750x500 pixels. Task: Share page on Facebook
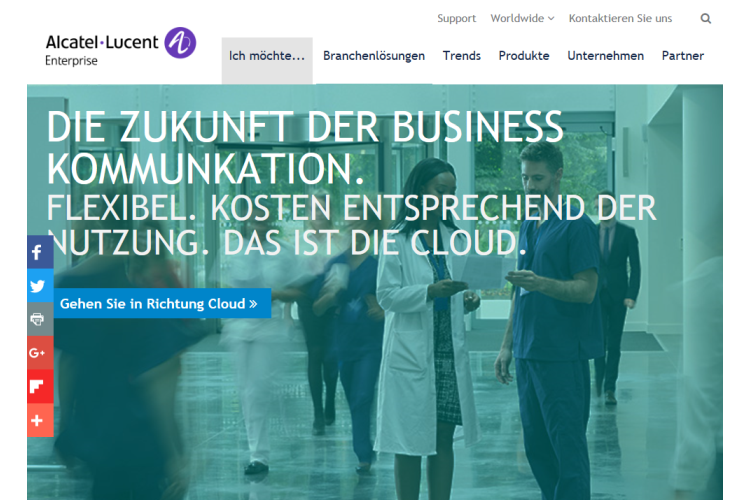click(x=39, y=252)
